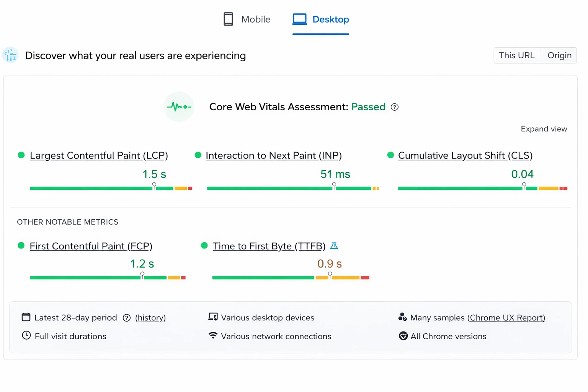Click the clock icon by Full visit durations
The height and width of the screenshot is (392, 588).
[x=26, y=336]
